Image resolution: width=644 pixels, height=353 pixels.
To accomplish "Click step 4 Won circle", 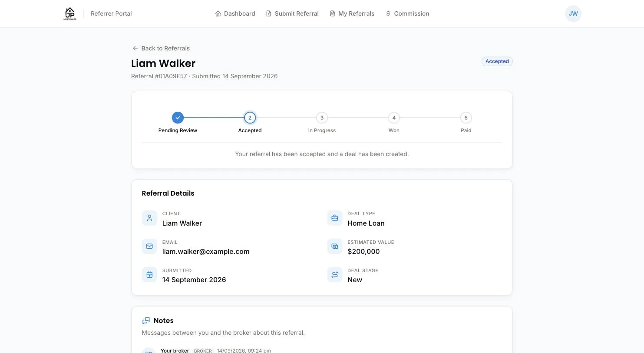I will point(394,118).
